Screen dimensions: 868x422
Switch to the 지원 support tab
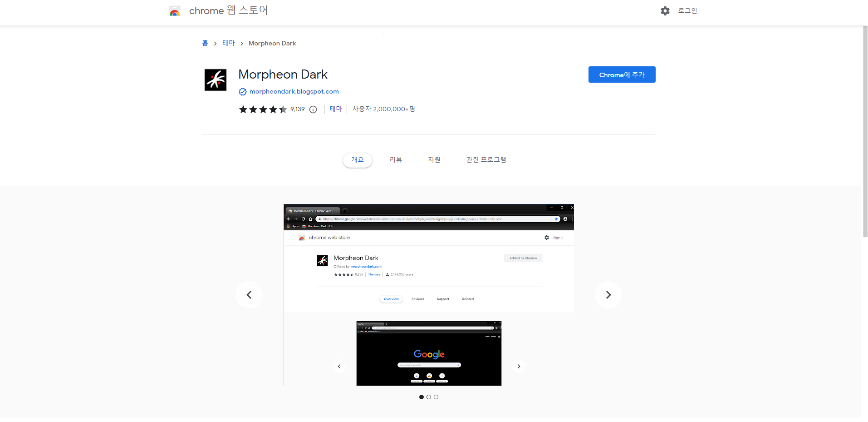(x=434, y=160)
